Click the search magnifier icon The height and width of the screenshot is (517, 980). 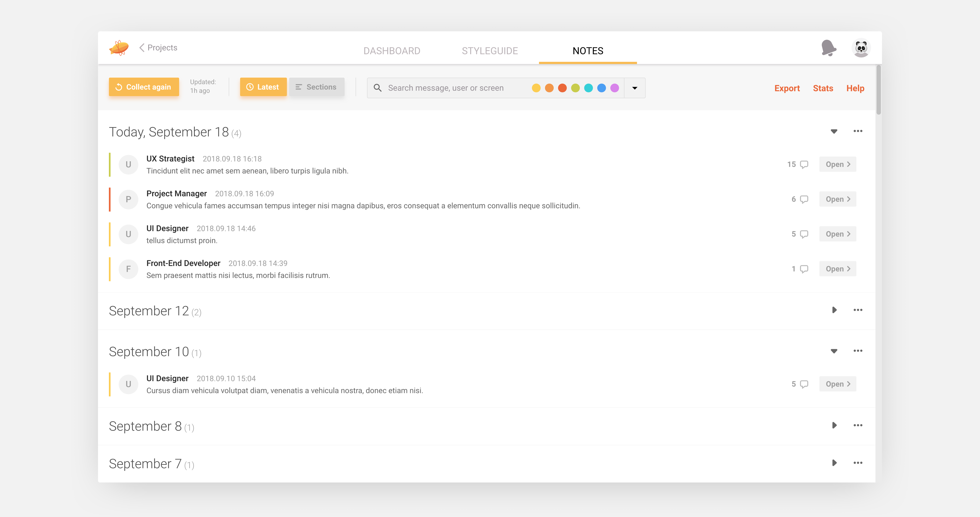pyautogui.click(x=377, y=88)
